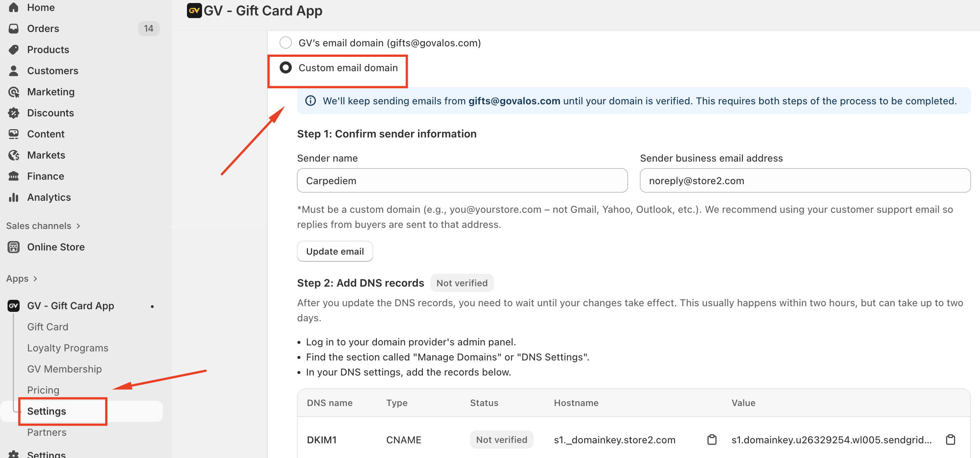Click the Orders inbox icon
The height and width of the screenshot is (458, 980).
tap(14, 29)
